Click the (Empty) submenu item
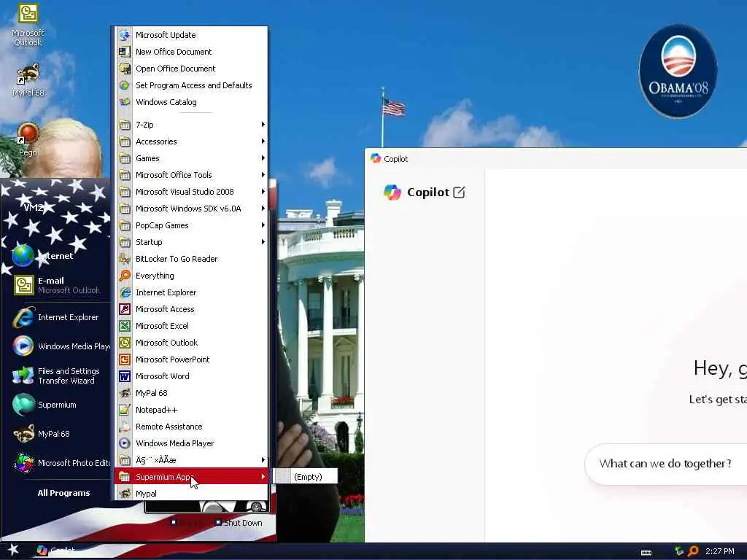 pos(306,477)
